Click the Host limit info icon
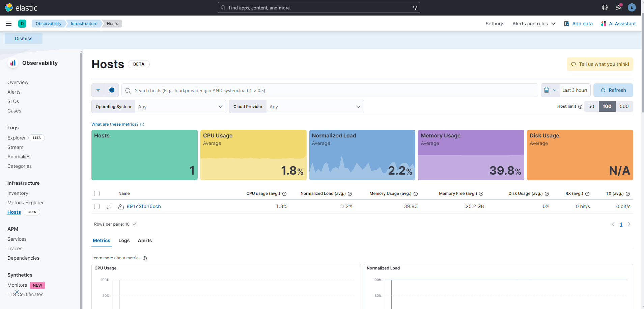The width and height of the screenshot is (644, 309). [x=580, y=107]
